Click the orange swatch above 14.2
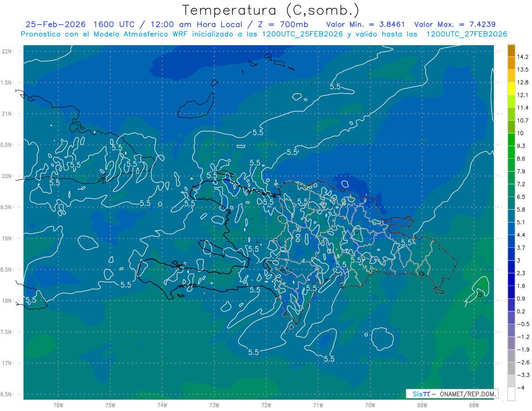This screenshot has width=532, height=411. tap(511, 51)
